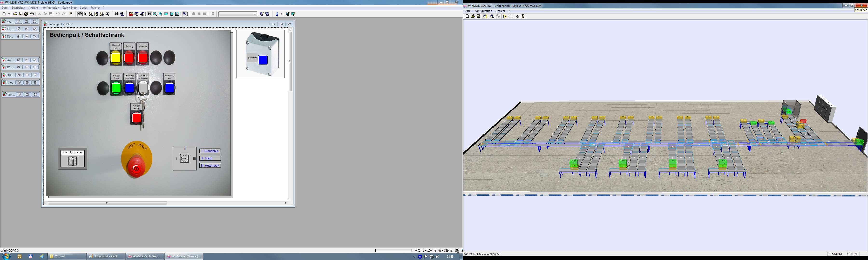Restore the minimized 'Sim...' window
868x260 pixels.
19,95
